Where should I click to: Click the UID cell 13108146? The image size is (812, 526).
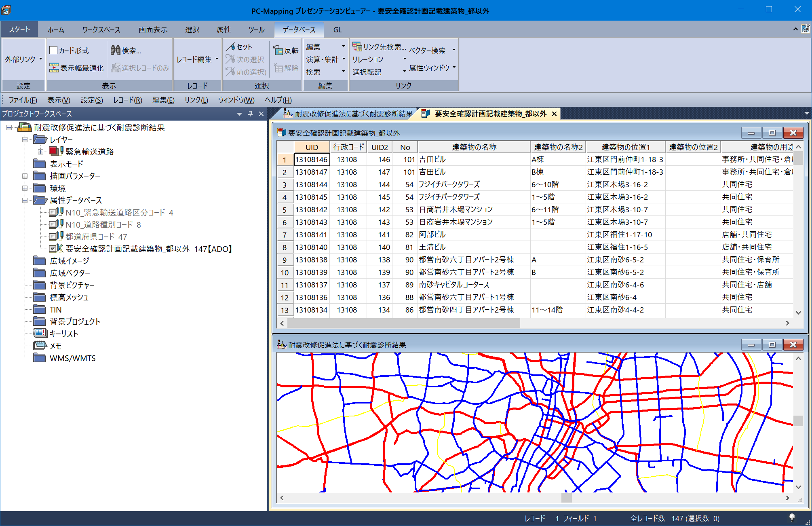point(312,160)
